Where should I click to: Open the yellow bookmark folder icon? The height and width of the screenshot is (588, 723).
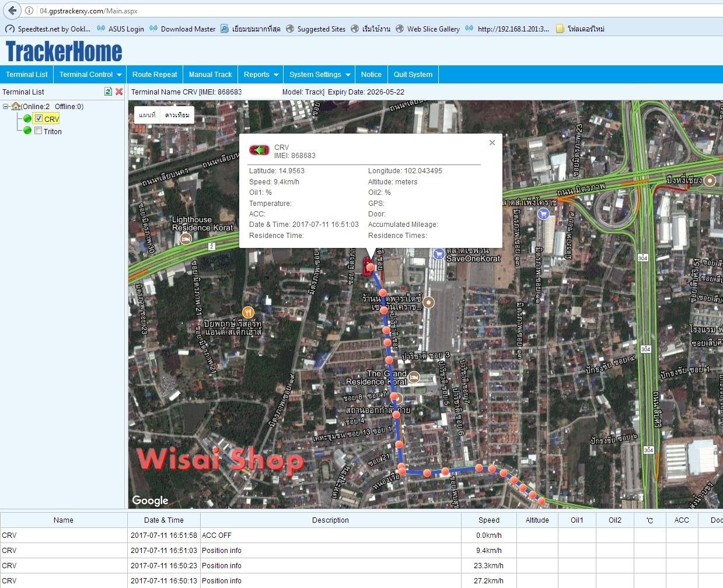tap(560, 29)
